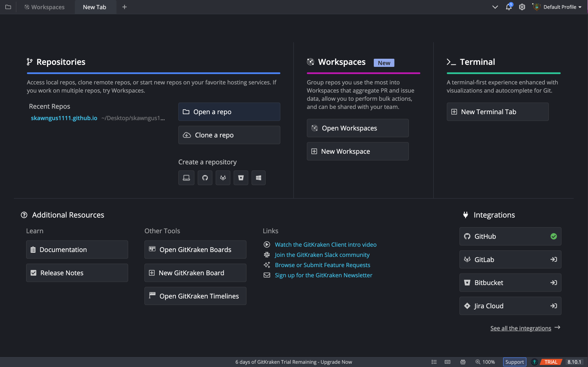The image size is (588, 367).
Task: Click the 8.10.1 version number
Action: pos(574,362)
